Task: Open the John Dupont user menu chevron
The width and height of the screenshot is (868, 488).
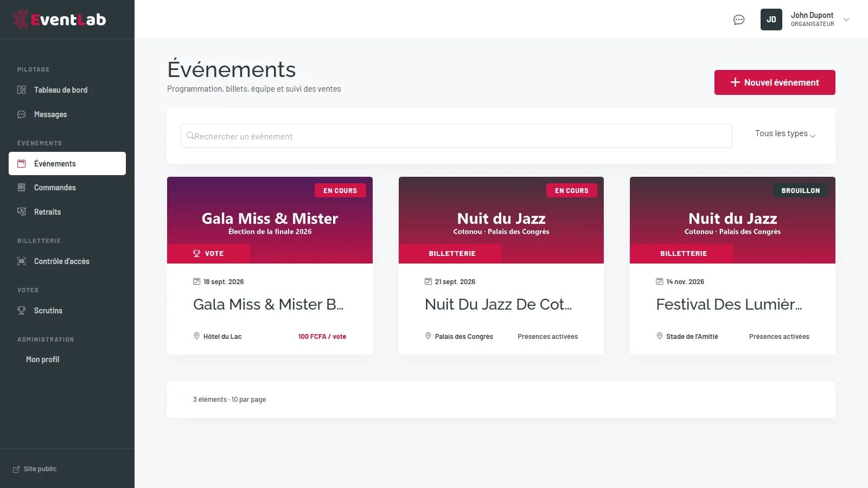Action: [846, 20]
